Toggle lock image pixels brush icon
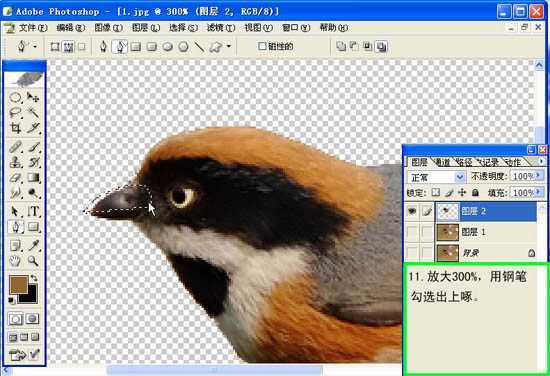 pos(449,192)
